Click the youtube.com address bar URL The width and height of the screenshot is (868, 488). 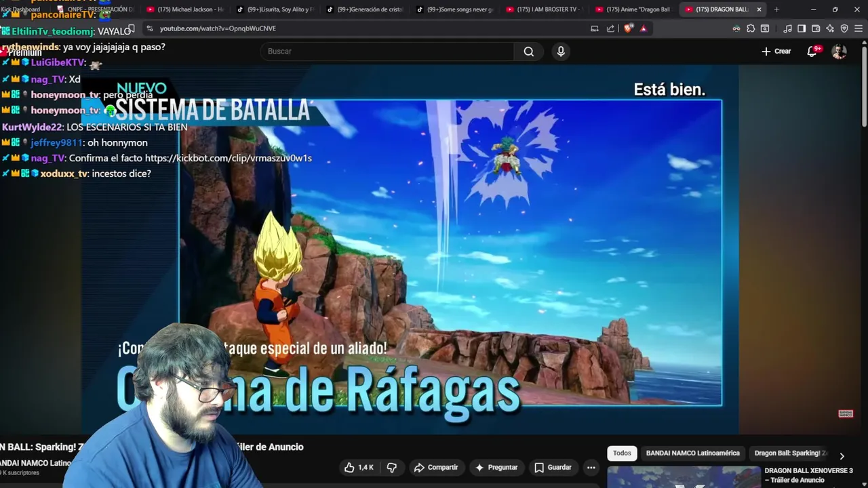click(x=218, y=28)
